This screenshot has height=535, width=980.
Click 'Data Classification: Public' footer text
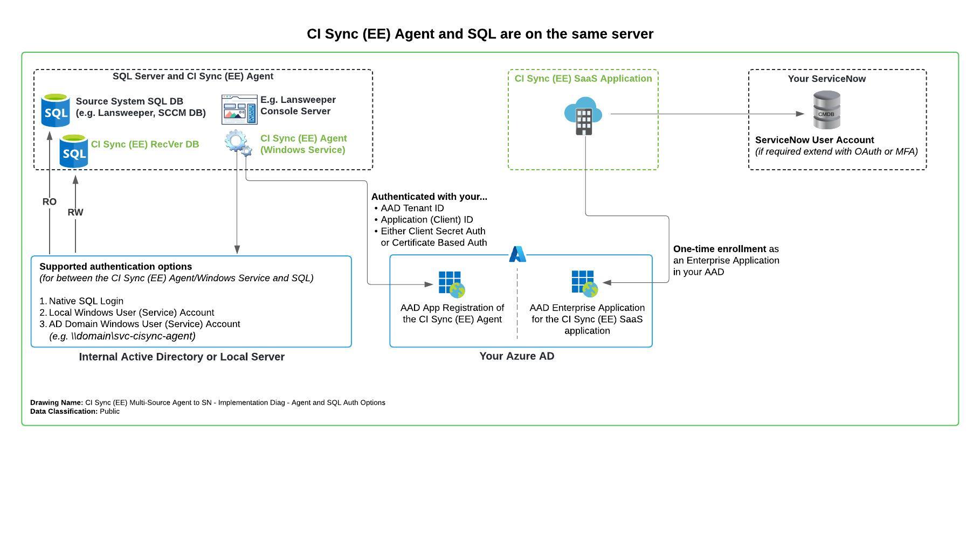tap(75, 411)
